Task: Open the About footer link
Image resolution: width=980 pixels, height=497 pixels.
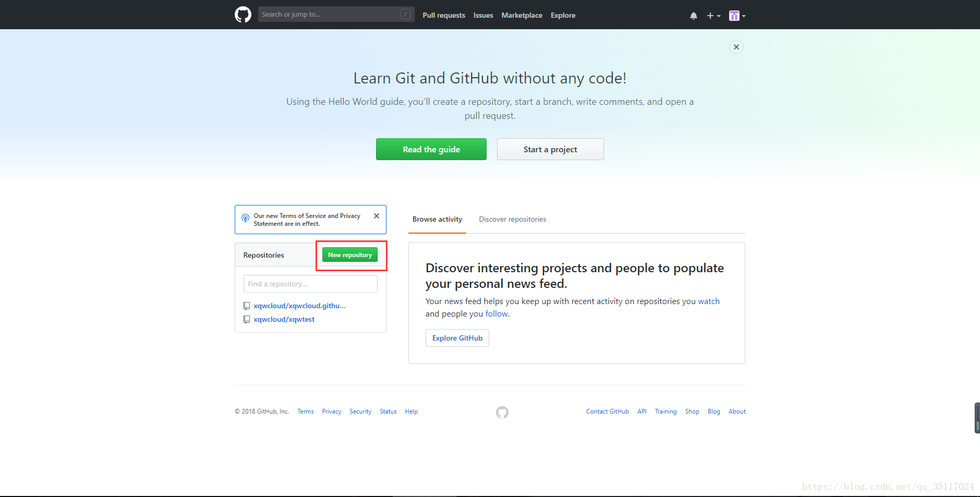Action: (x=737, y=411)
